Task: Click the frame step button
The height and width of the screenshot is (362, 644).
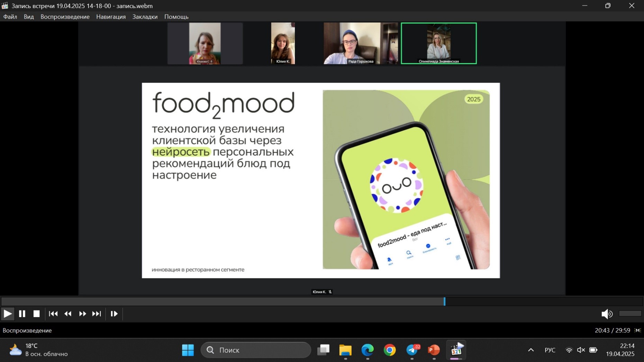Action: click(x=114, y=314)
